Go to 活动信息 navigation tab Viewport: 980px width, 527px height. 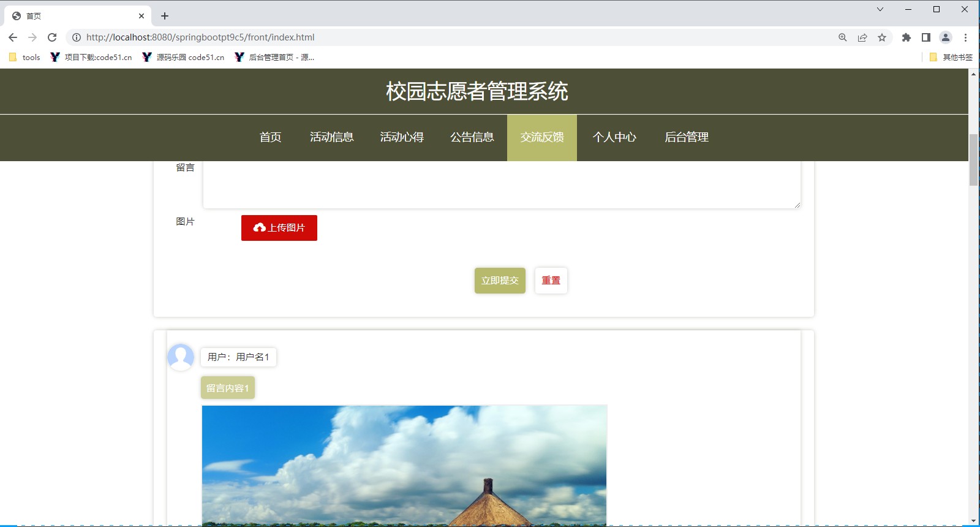pyautogui.click(x=331, y=137)
